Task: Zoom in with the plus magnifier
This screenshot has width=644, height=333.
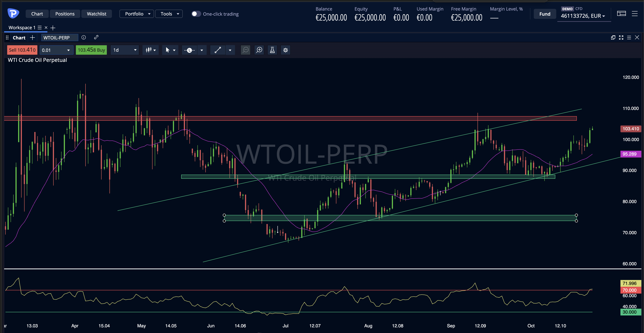Action: click(x=259, y=50)
